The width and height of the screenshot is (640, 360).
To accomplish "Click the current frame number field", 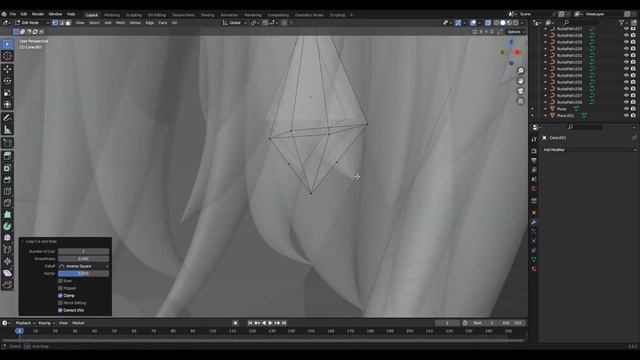I will tap(447, 323).
